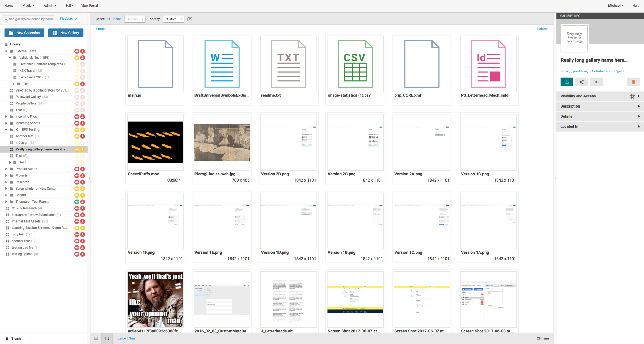Open the more options ellipsis button
The width and height of the screenshot is (644, 344).
pyautogui.click(x=596, y=82)
